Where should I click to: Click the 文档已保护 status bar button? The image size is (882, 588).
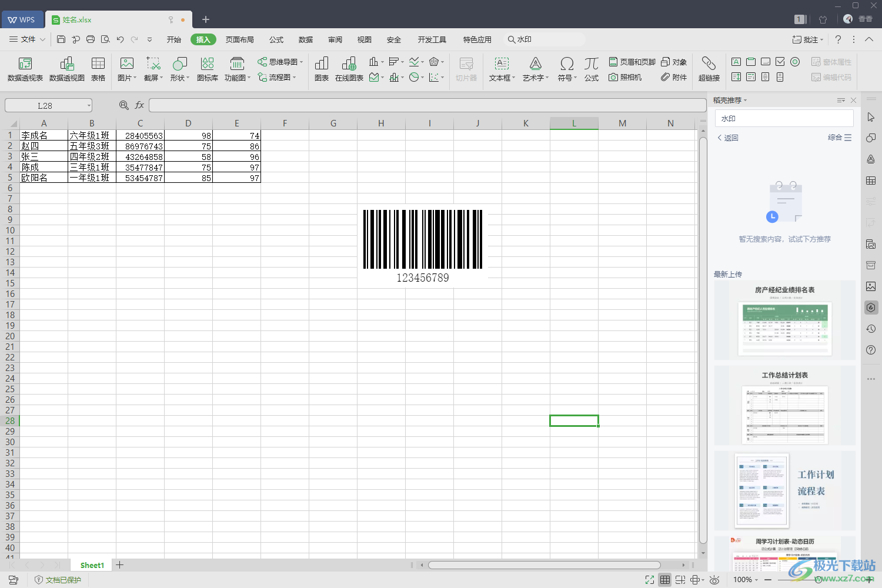coord(58,580)
